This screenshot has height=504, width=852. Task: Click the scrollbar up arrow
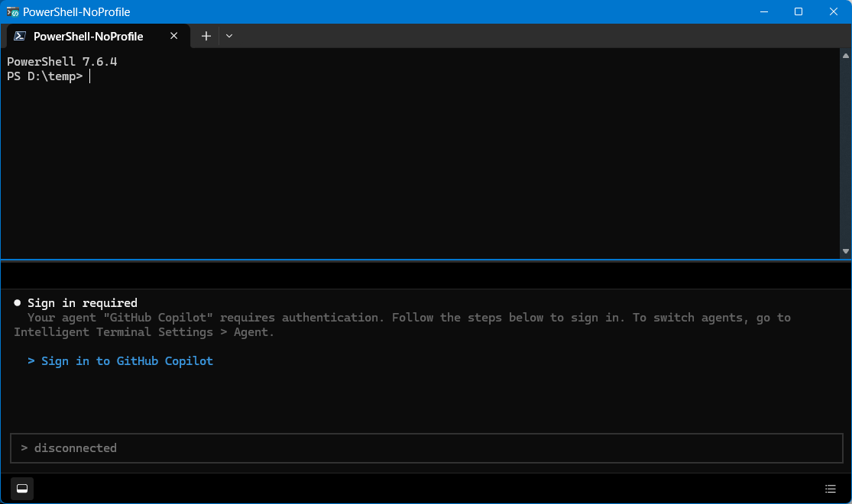(845, 56)
